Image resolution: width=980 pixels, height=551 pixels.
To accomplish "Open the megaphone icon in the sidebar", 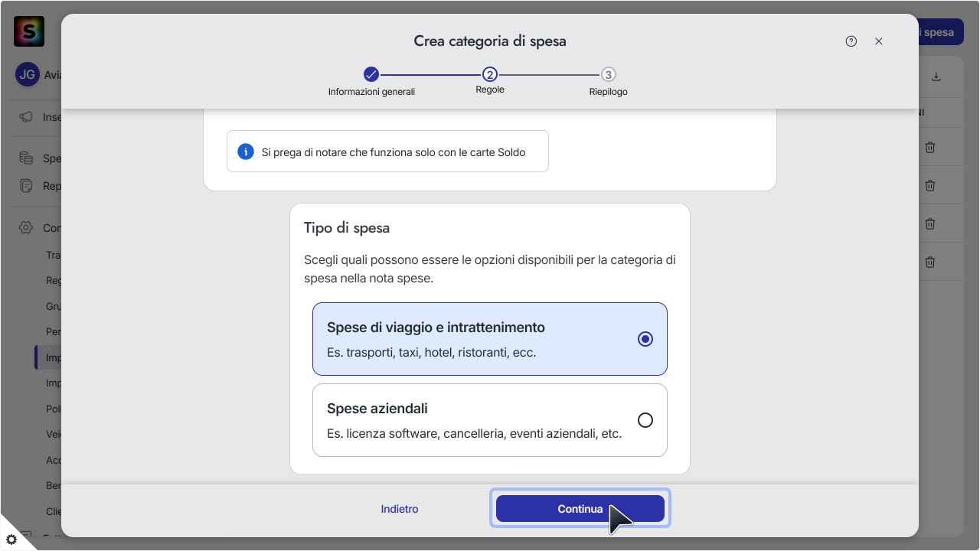I will (x=26, y=117).
